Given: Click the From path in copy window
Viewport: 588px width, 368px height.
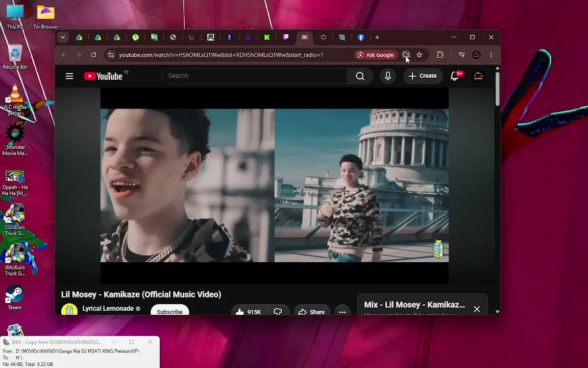Looking at the screenshot, I should coord(77,351).
